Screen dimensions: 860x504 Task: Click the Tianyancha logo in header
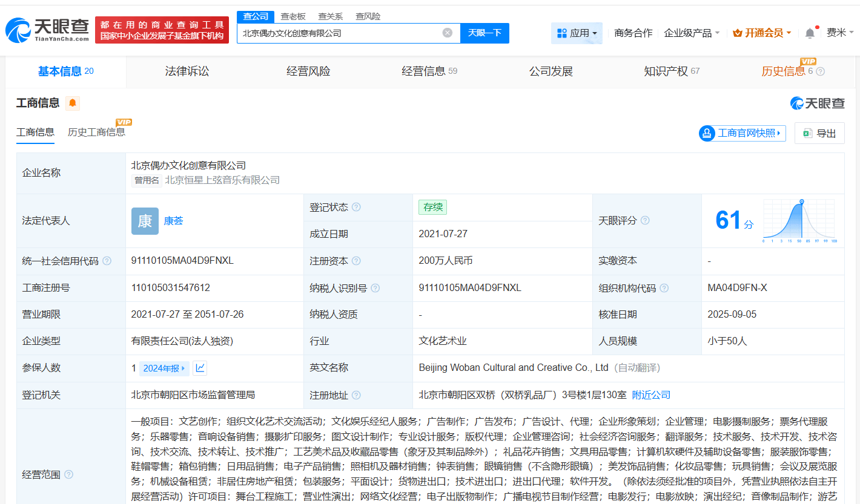(47, 30)
